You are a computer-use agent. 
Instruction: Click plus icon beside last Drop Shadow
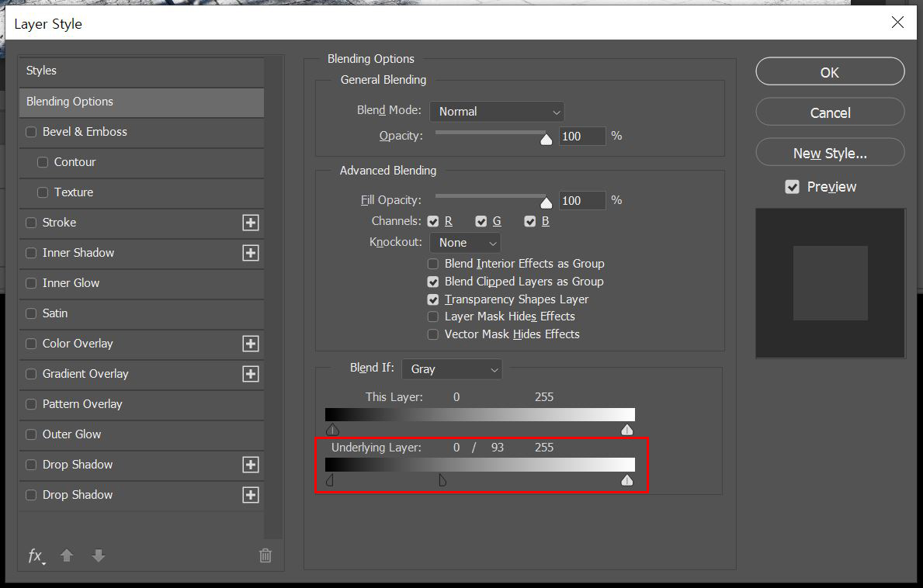(x=251, y=495)
